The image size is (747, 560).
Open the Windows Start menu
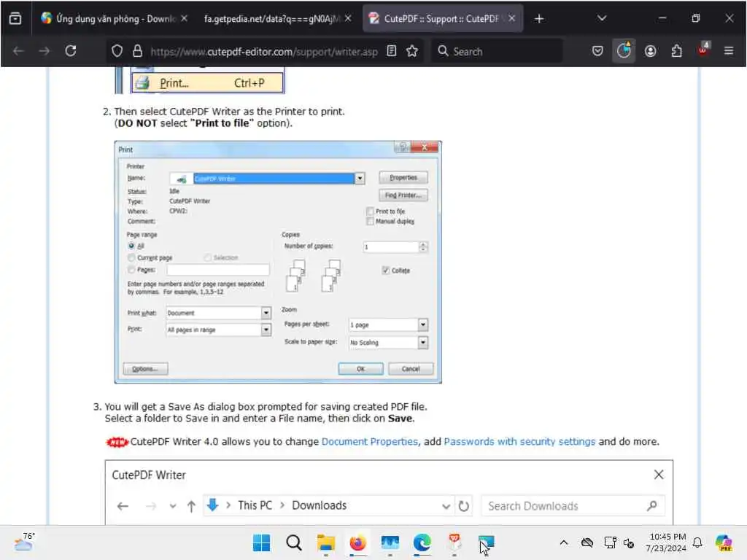click(x=261, y=542)
